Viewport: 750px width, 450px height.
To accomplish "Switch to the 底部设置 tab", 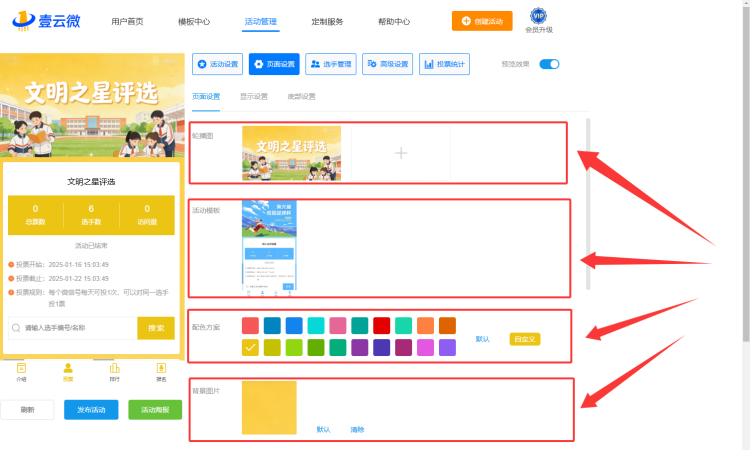I will click(x=301, y=97).
